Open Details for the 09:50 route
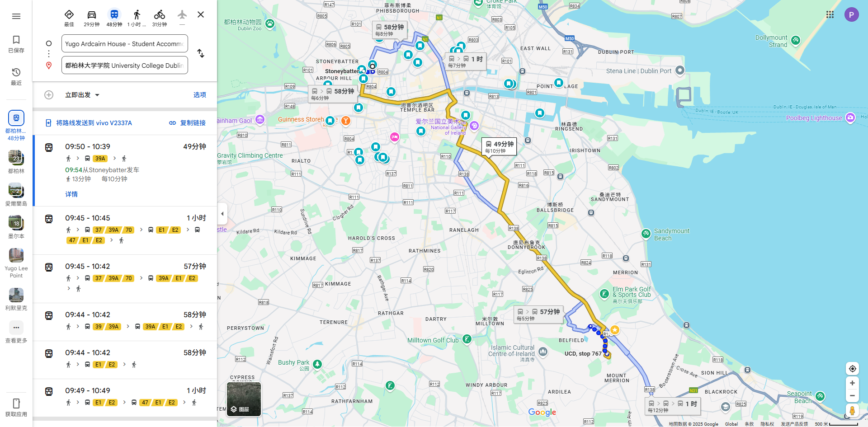 (x=71, y=194)
